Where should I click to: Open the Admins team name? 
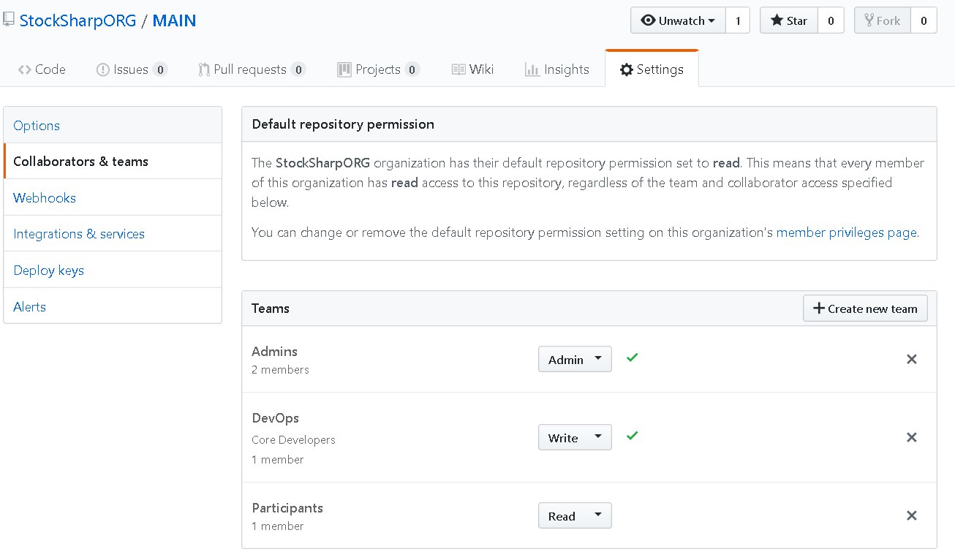274,352
